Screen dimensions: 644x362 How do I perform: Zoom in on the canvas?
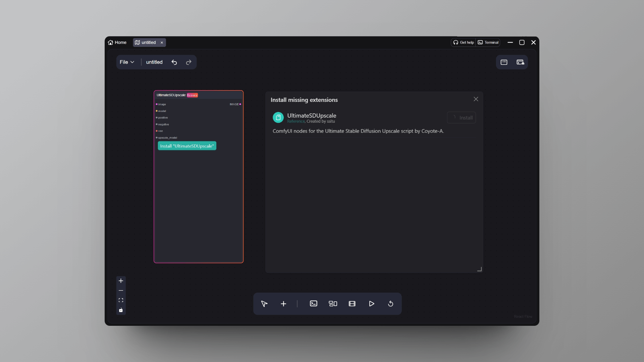point(121,281)
